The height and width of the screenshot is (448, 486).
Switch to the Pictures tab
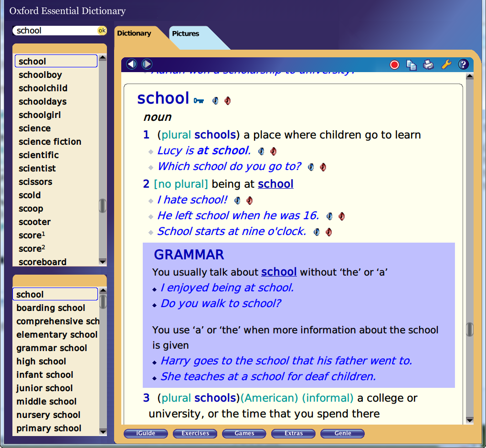pyautogui.click(x=186, y=34)
